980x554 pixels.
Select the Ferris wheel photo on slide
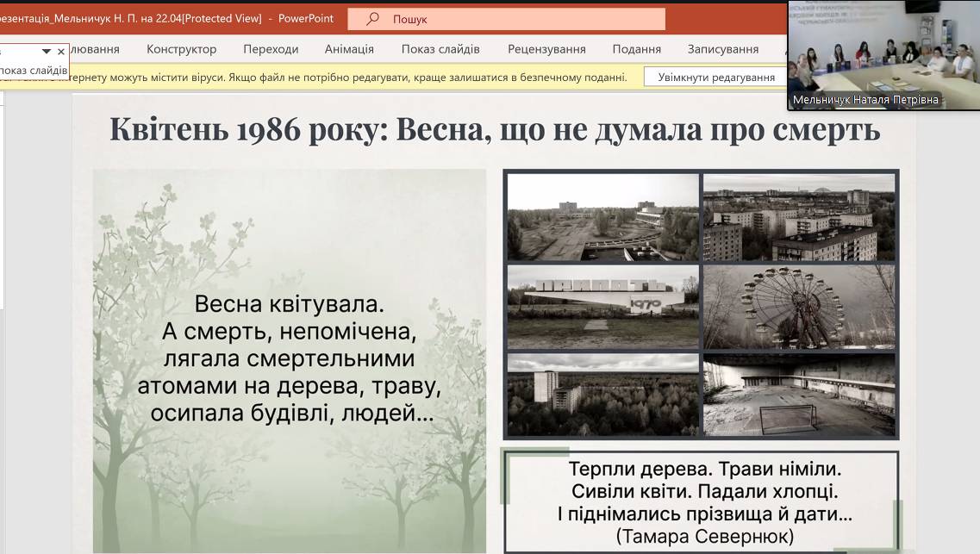pos(799,306)
